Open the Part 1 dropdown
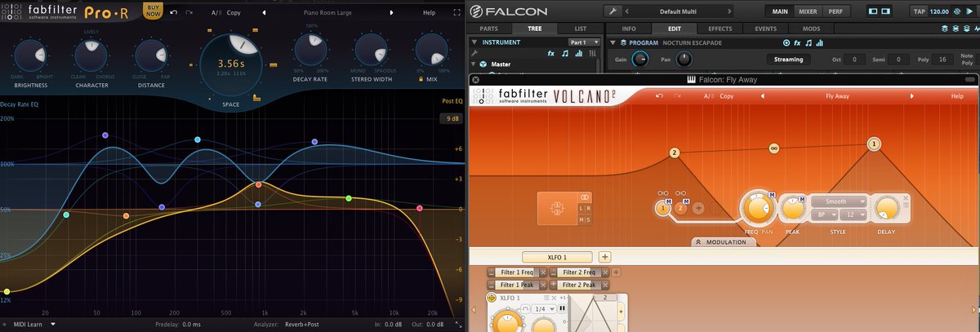This screenshot has height=332, width=980. coord(583,42)
